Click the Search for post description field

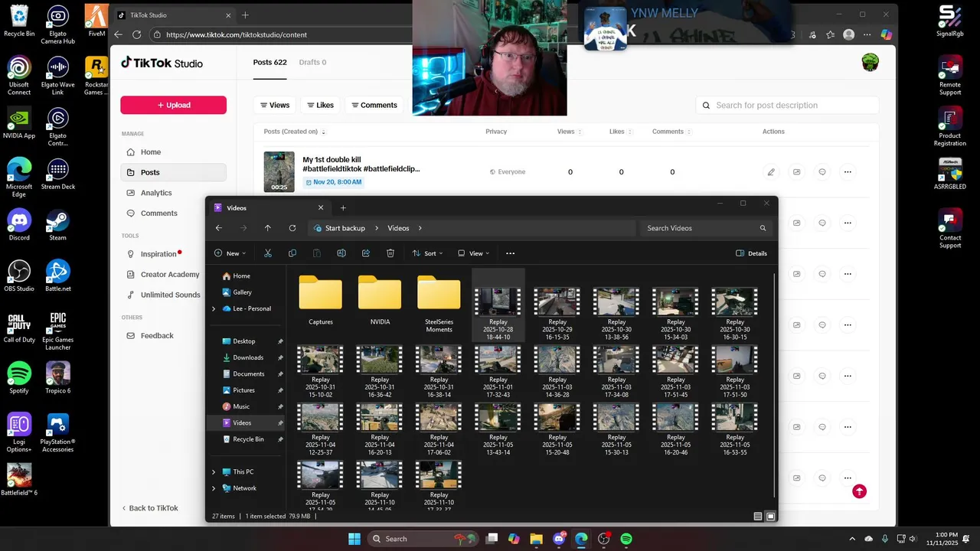coord(787,105)
